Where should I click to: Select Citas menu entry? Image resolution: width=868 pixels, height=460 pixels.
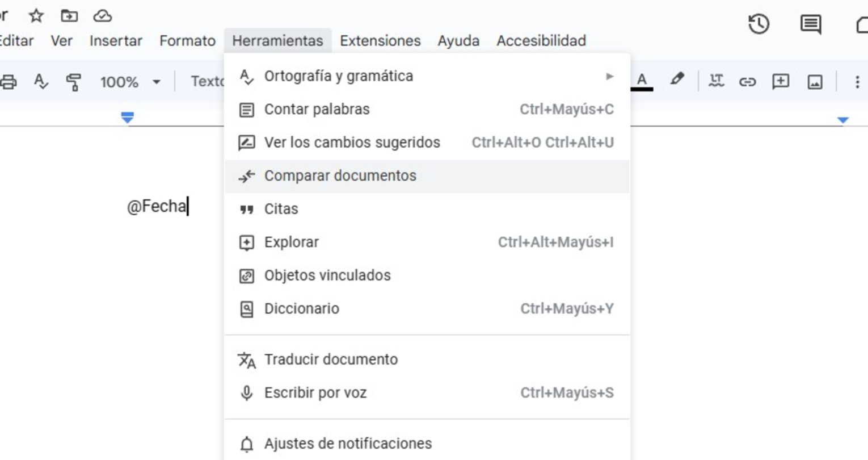[427, 209]
